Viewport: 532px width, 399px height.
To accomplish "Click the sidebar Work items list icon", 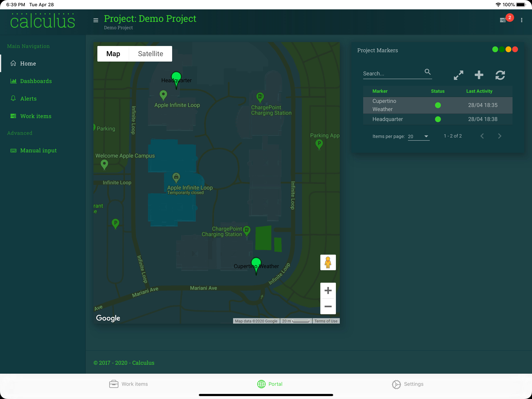I will (x=13, y=116).
